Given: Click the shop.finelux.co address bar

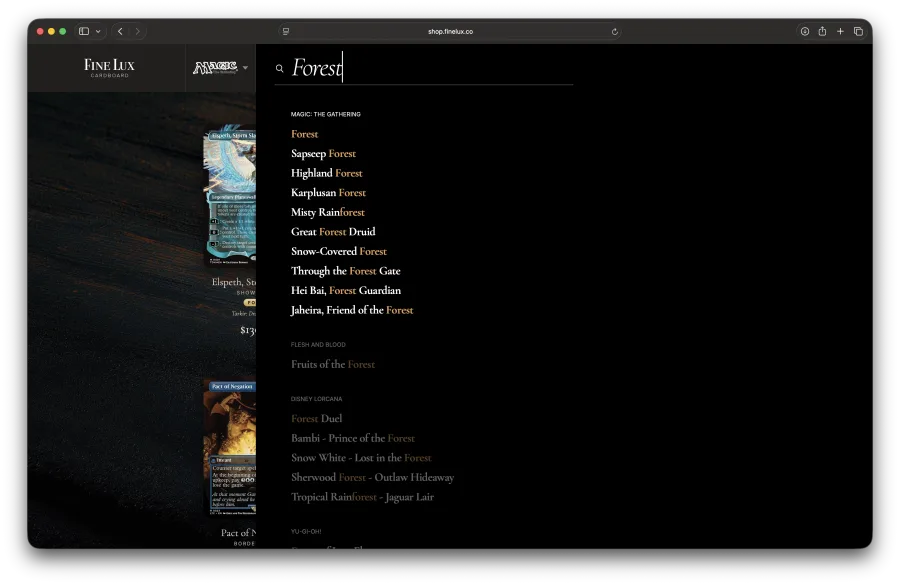Looking at the screenshot, I should 450,32.
